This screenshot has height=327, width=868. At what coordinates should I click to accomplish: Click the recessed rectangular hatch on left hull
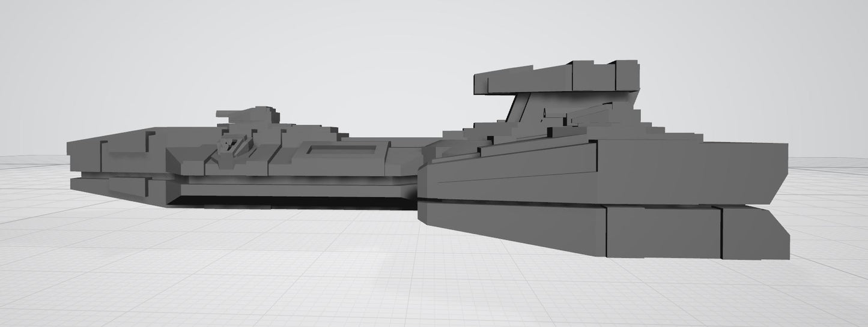click(339, 149)
